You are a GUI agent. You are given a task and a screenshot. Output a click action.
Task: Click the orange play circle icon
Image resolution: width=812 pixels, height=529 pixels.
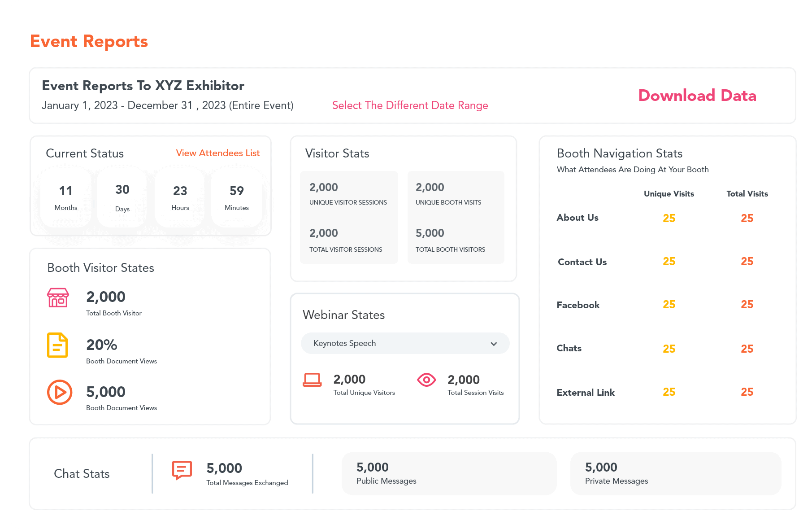(x=60, y=392)
